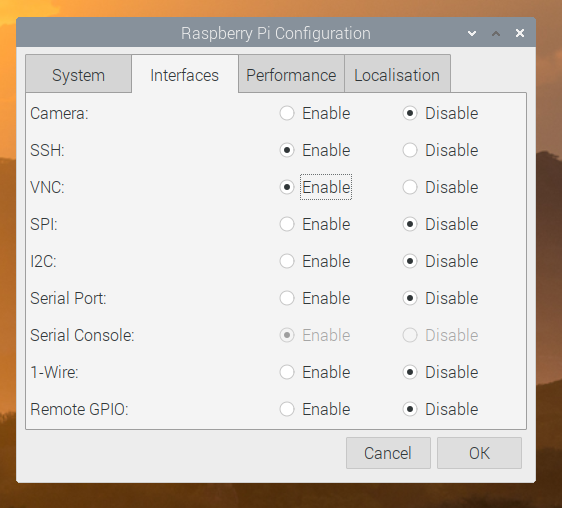The width and height of the screenshot is (562, 508).
Task: Click the Camera: label
Action: pyautogui.click(x=59, y=114)
